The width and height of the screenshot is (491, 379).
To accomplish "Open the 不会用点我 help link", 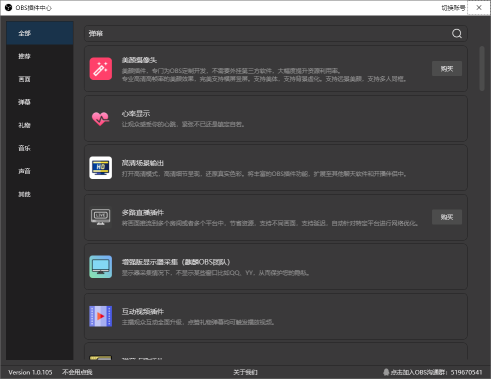I will [77, 372].
